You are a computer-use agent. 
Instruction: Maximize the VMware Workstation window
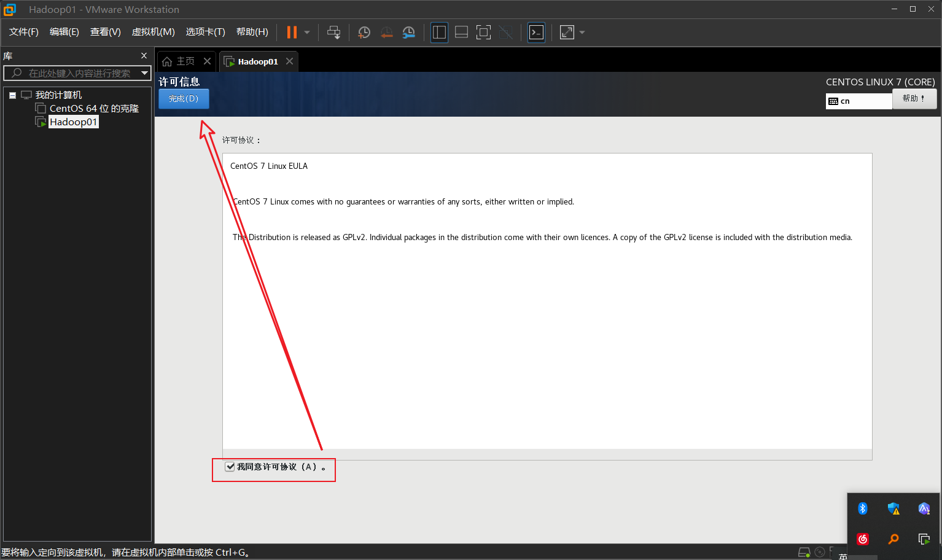(913, 9)
